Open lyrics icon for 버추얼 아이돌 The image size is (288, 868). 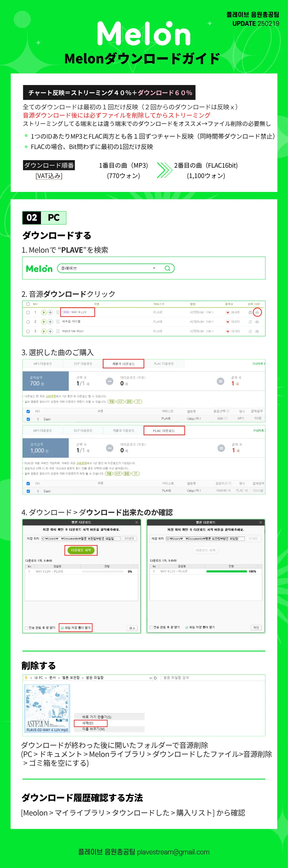click(x=57, y=322)
